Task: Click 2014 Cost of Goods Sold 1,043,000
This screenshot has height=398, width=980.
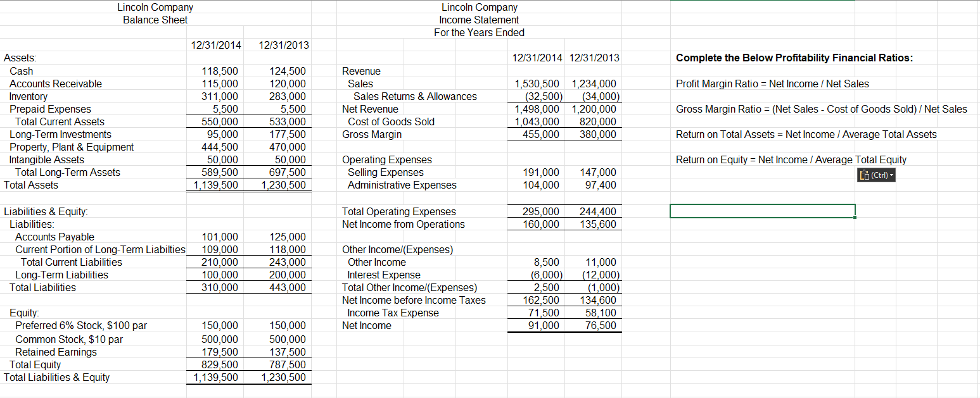Action: [537, 121]
